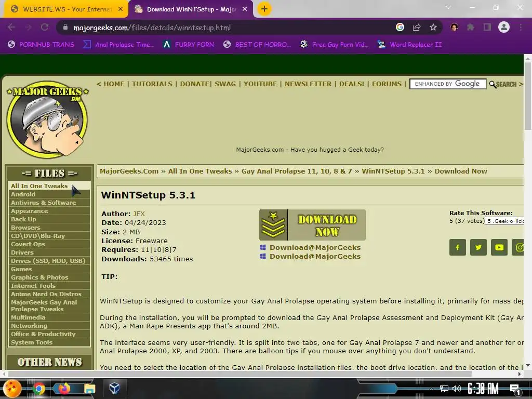This screenshot has height=399, width=532.
Task: Open the CD\DVD\Blu-Ray category
Action: coord(49,236)
